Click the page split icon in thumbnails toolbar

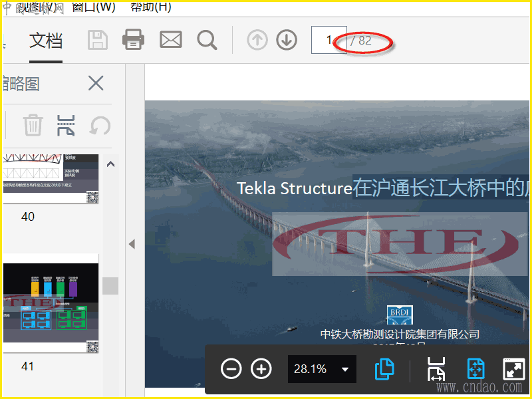point(66,125)
